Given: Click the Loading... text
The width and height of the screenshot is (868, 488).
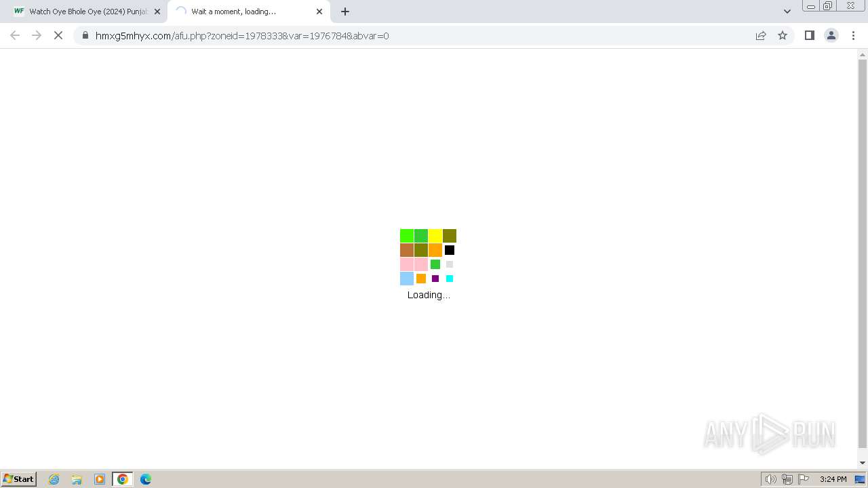Looking at the screenshot, I should point(429,295).
